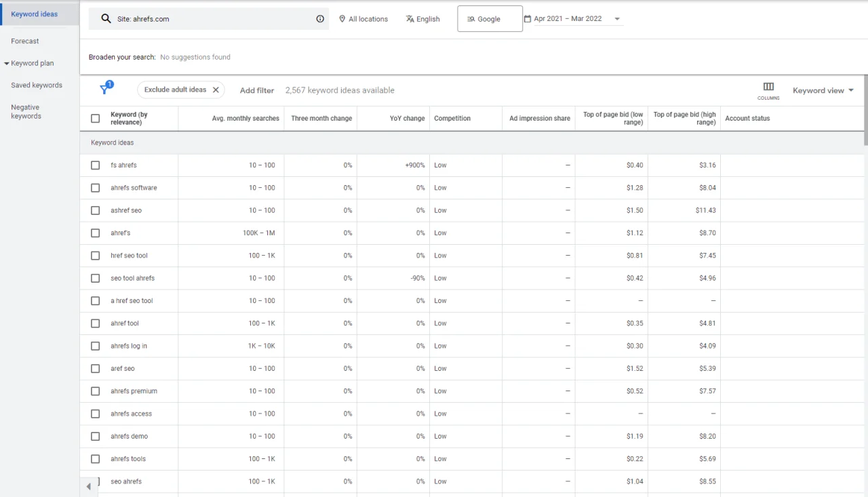Click the location pin icon for All locations
This screenshot has height=497, width=868.
click(342, 19)
